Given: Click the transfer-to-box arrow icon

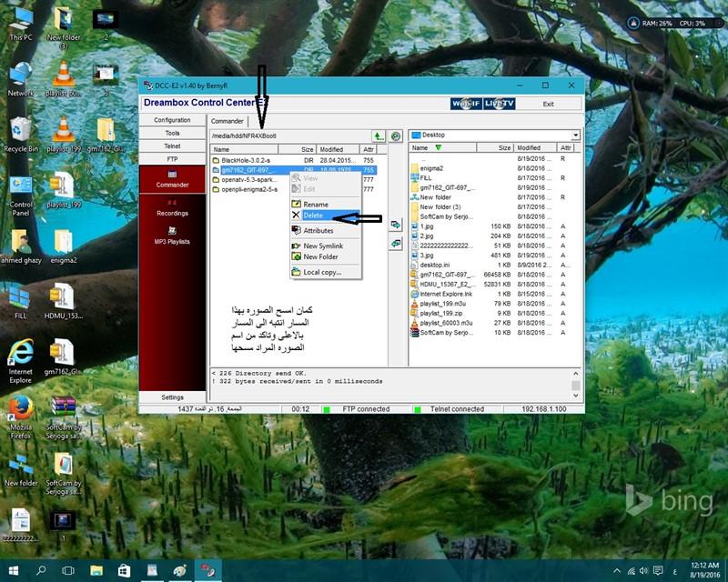Looking at the screenshot, I should tap(396, 243).
